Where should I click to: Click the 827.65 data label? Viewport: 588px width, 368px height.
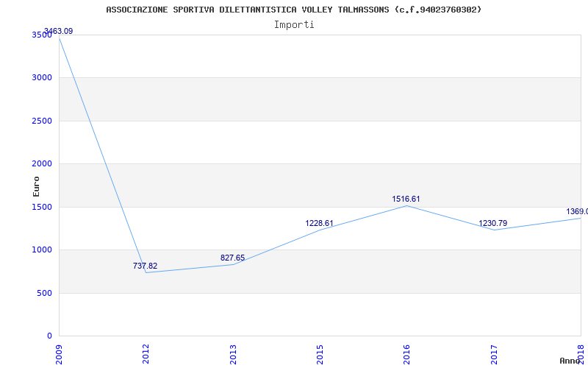click(232, 258)
